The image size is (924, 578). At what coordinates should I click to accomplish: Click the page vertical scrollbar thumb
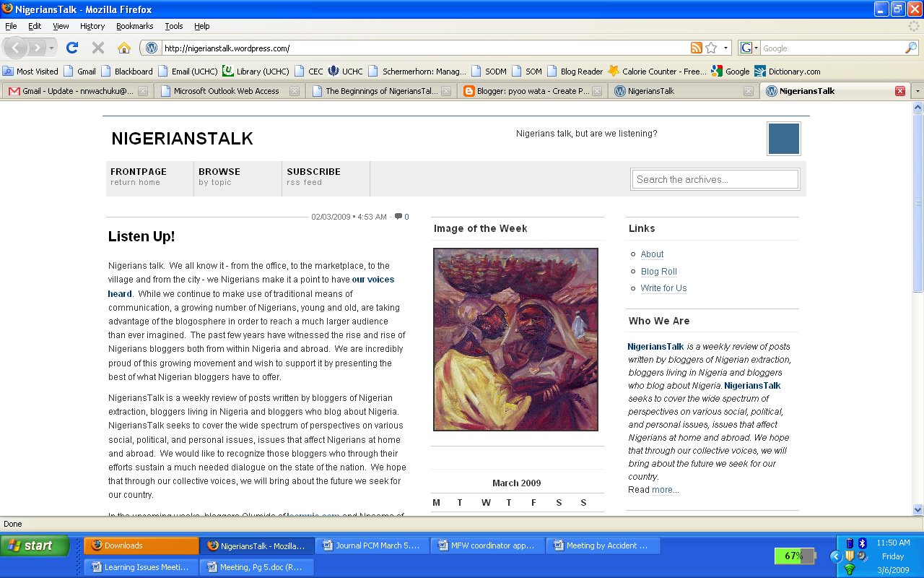point(918,202)
